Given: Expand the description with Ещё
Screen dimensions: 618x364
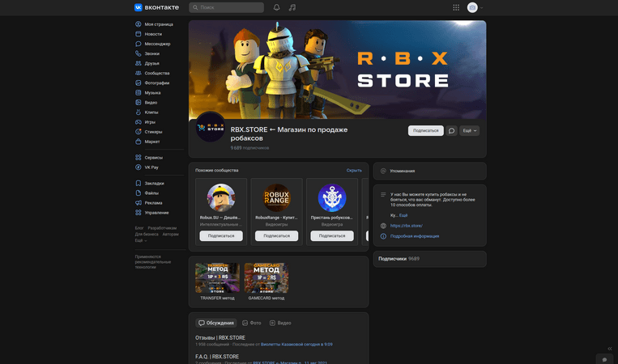Looking at the screenshot, I should 403,215.
